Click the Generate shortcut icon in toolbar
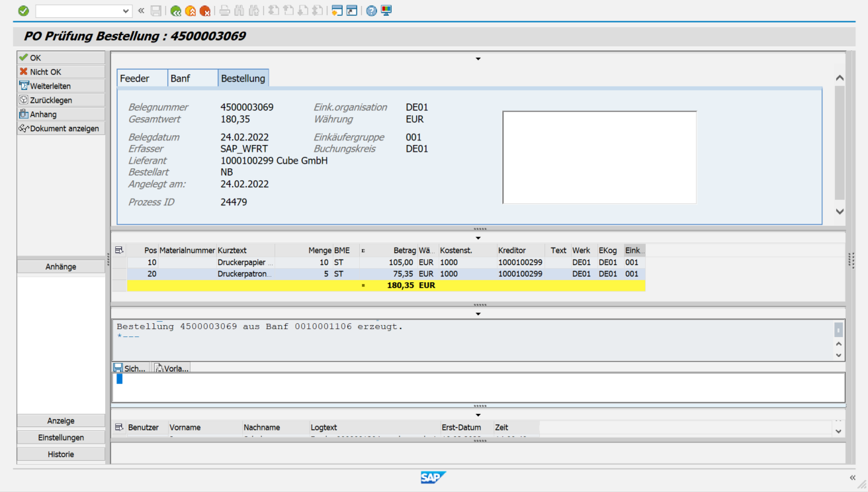 pos(352,11)
